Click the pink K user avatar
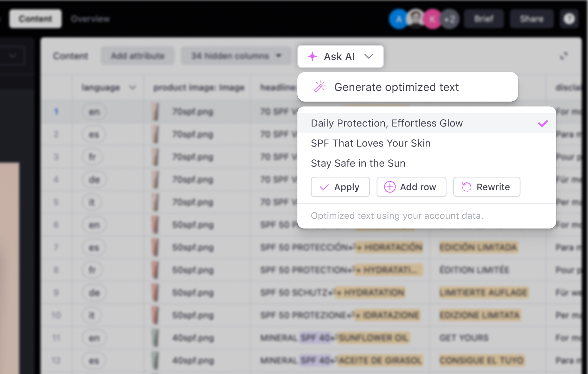Screen dimensions: 588x374 tap(432, 19)
